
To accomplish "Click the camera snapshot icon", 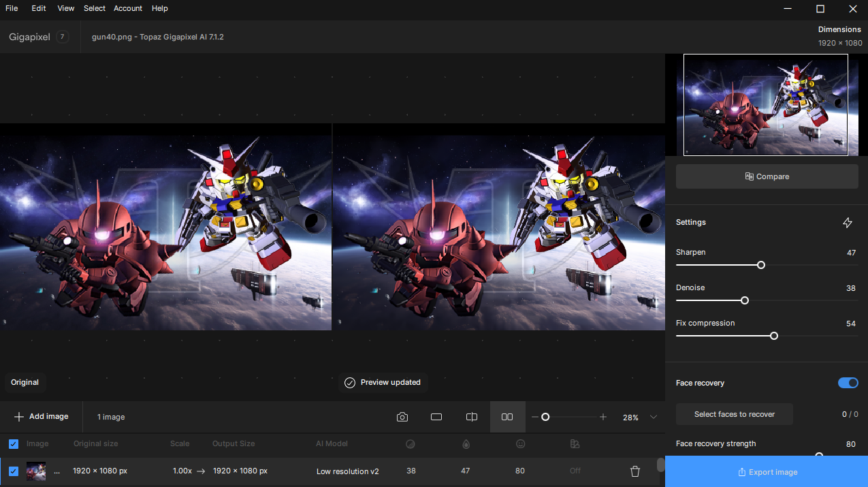I will (402, 417).
